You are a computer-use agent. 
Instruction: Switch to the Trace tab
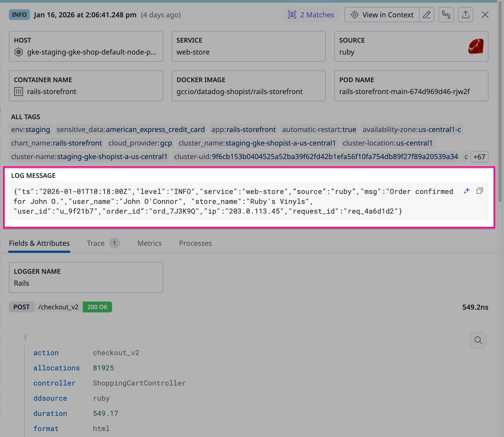click(x=96, y=243)
